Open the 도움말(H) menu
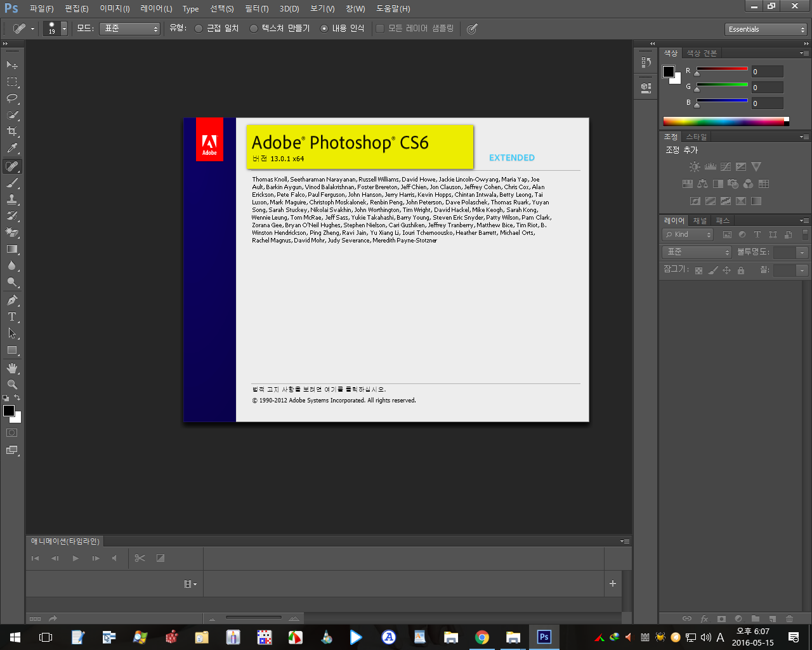Screen dimensions: 812x650 (393, 8)
